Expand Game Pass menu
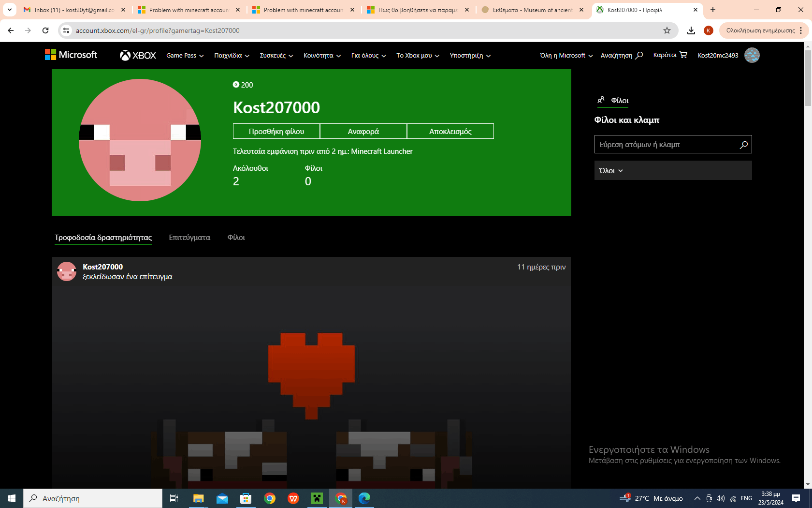 point(185,56)
